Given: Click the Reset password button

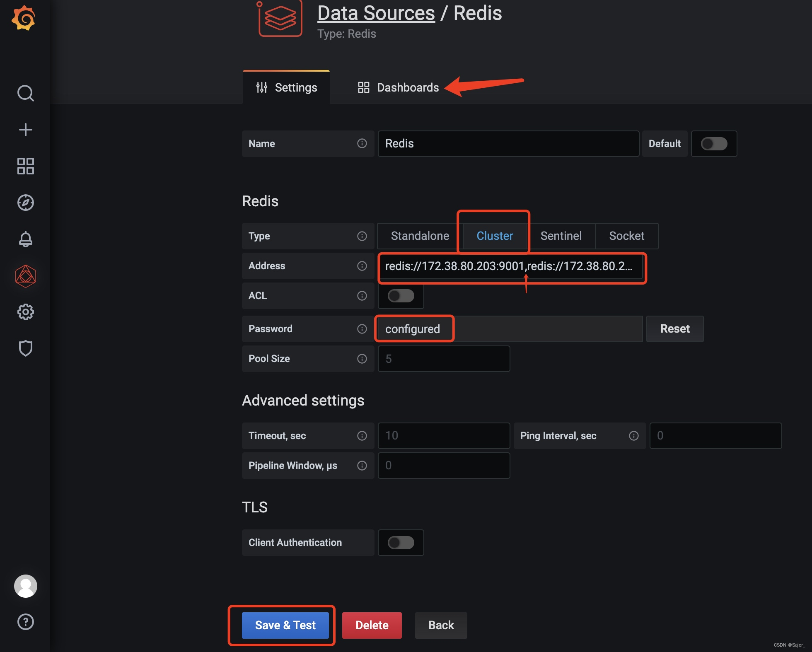Looking at the screenshot, I should point(674,328).
